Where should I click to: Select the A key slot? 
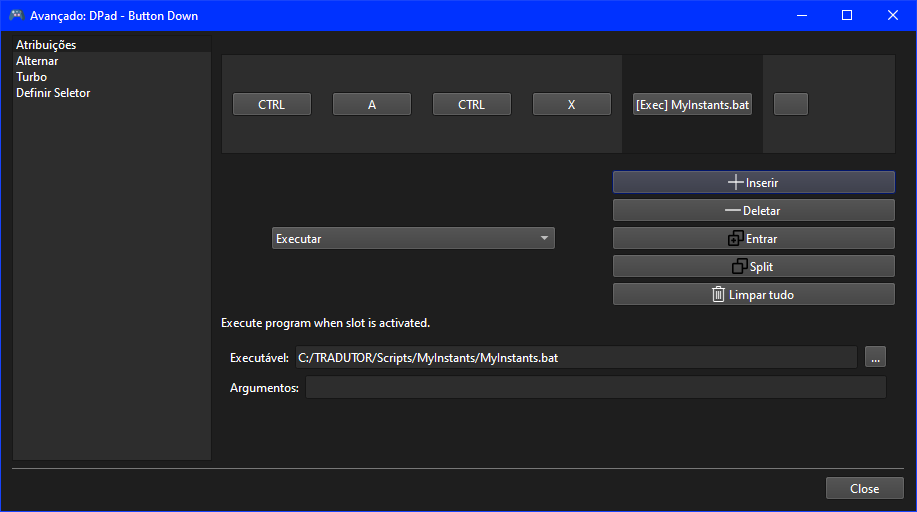[x=372, y=104]
